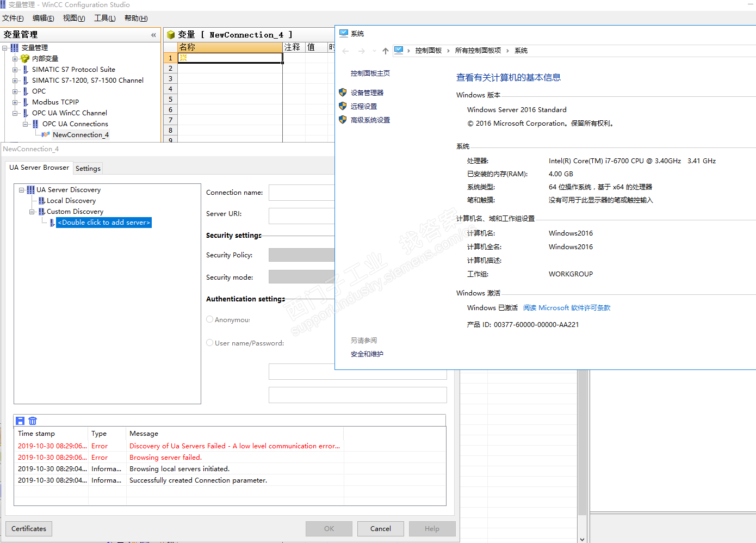Open the 工具(L) menu
Screen dimensions: 756x543
(105, 18)
